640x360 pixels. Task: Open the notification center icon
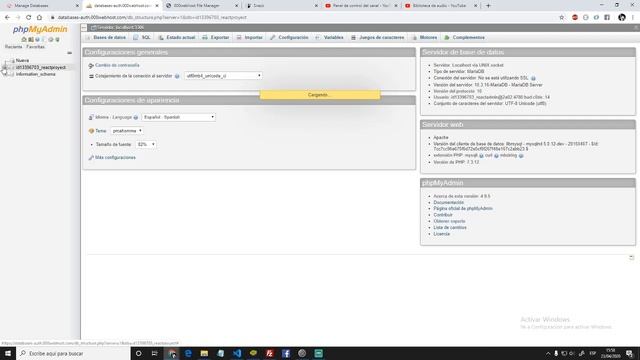point(629,353)
